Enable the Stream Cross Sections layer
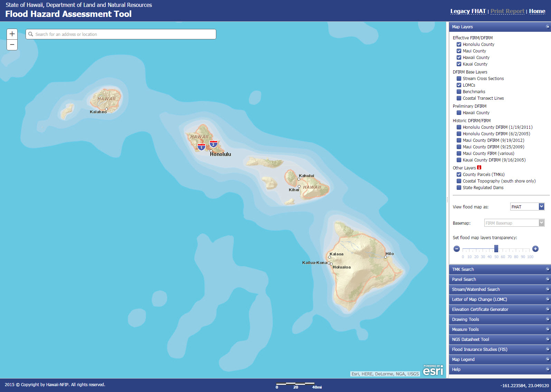Screen dimensions: 551x392 click(459, 79)
